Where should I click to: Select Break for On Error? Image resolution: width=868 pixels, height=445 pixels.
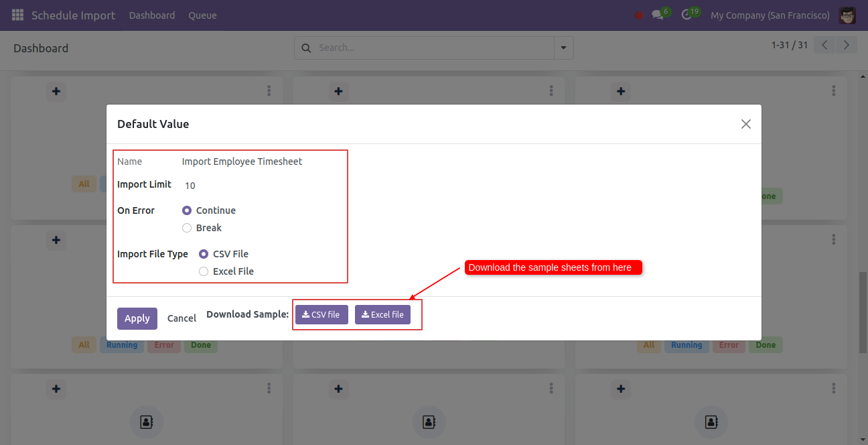click(187, 228)
